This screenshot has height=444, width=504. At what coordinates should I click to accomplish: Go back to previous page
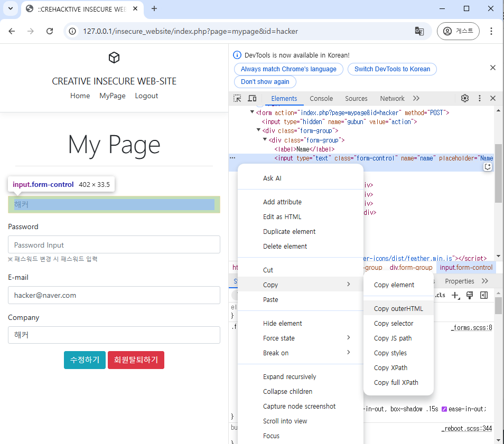12,31
